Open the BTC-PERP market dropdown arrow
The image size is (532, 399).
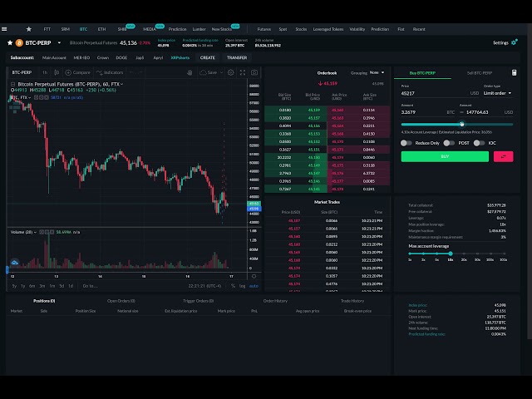[59, 42]
